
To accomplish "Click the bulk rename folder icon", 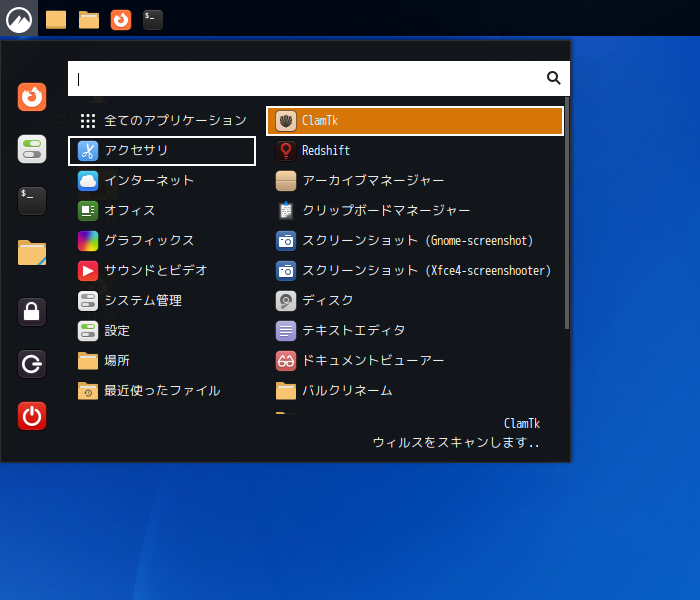I will [286, 391].
